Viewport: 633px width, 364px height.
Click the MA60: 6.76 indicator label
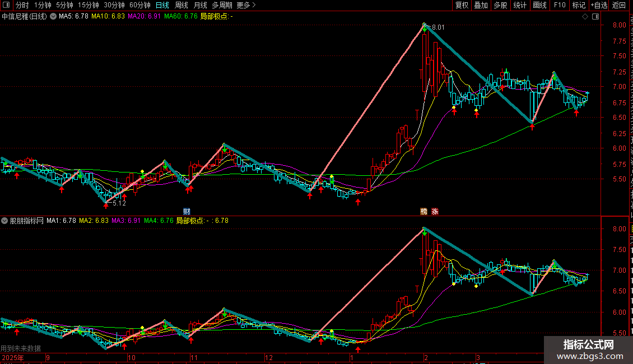[x=181, y=17]
